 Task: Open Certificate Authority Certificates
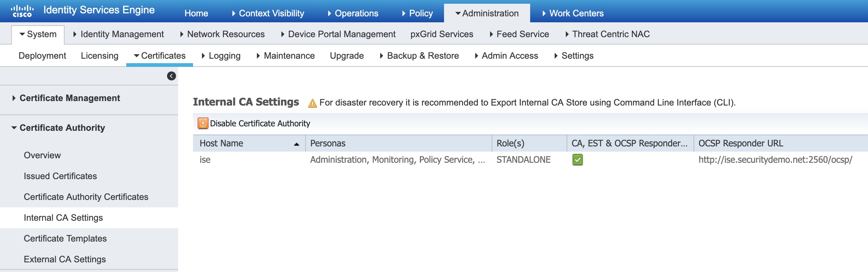point(86,197)
